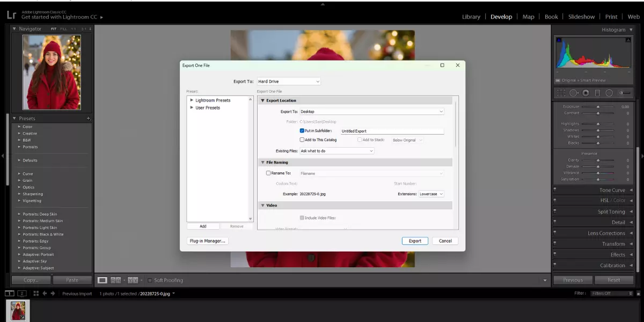Click the Export button
644x322 pixels.
(415, 241)
